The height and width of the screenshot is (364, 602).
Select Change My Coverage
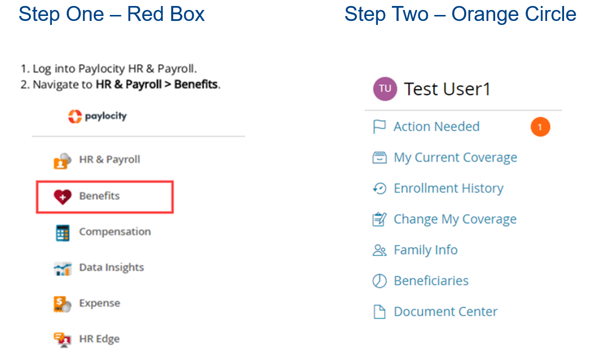pos(455,220)
